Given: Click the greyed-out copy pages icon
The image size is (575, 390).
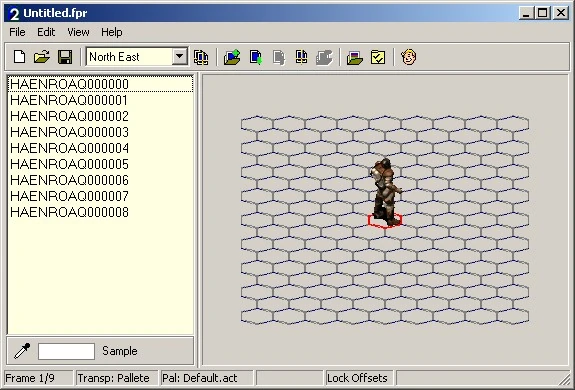Looking at the screenshot, I should 279,57.
